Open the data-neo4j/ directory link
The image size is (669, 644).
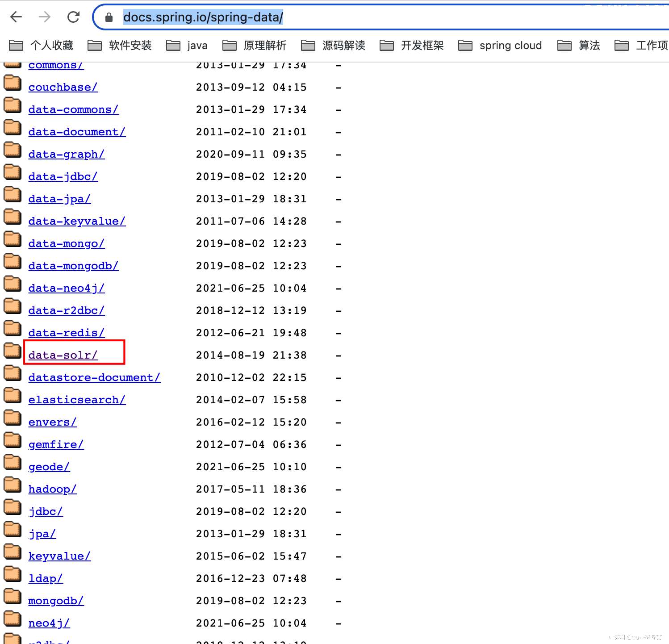pyautogui.click(x=67, y=288)
